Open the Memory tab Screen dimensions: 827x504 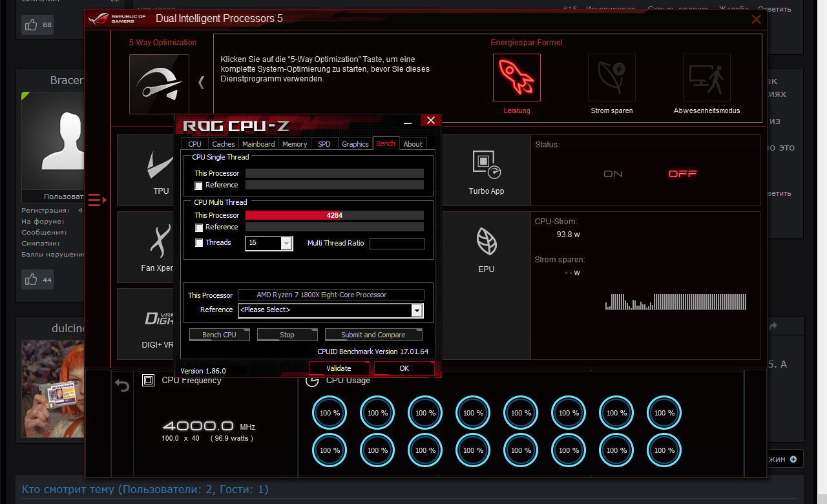point(295,144)
